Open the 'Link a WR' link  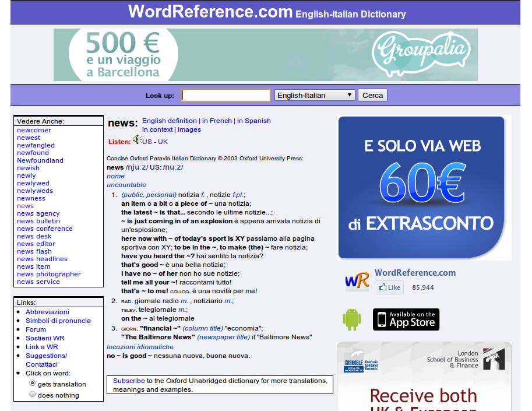click(42, 347)
